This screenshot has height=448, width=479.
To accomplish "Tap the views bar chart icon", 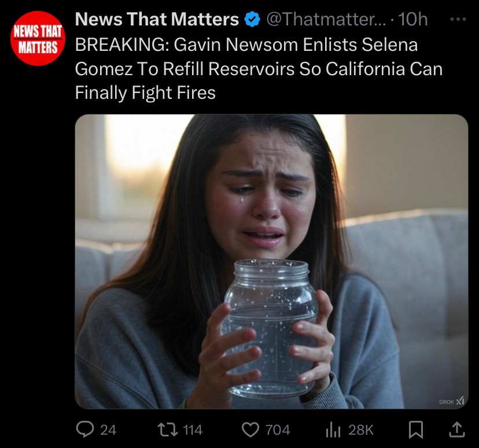I will pyautogui.click(x=333, y=430).
